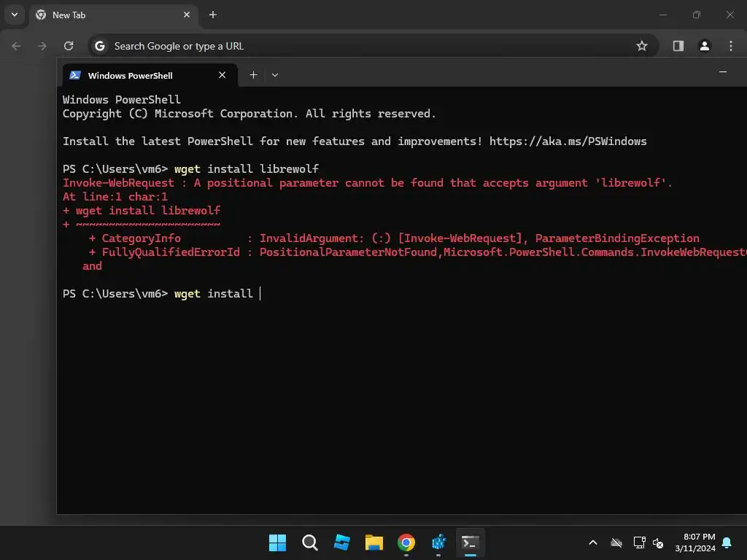The width and height of the screenshot is (747, 560).
Task: Open the blue tilted app in taskbar
Action: pyautogui.click(x=341, y=542)
